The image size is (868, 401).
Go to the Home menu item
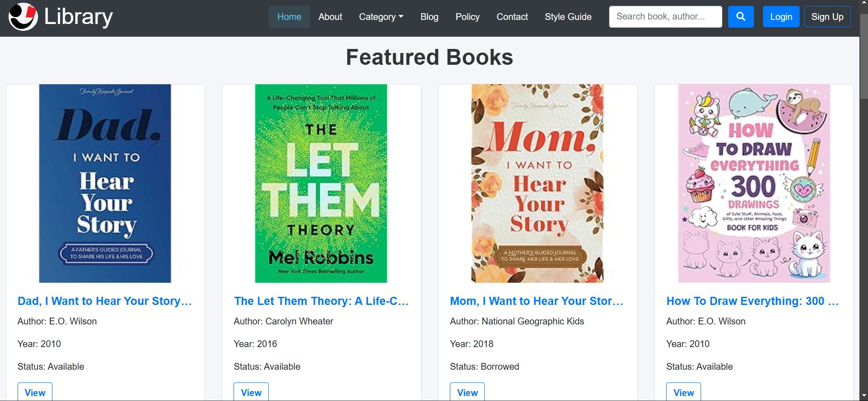[289, 17]
